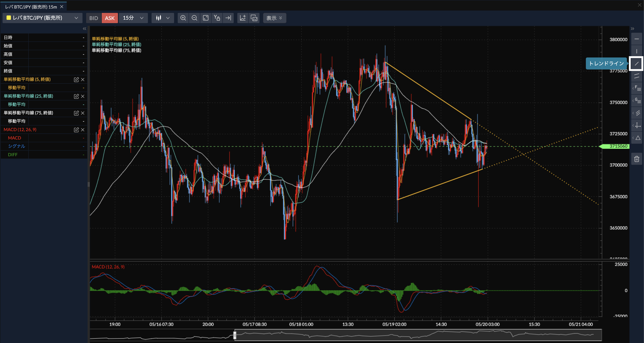Select the vertical line drawing tool

click(x=637, y=51)
